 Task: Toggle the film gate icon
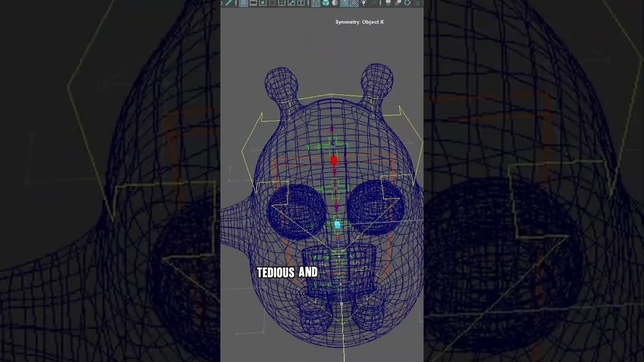[253, 3]
